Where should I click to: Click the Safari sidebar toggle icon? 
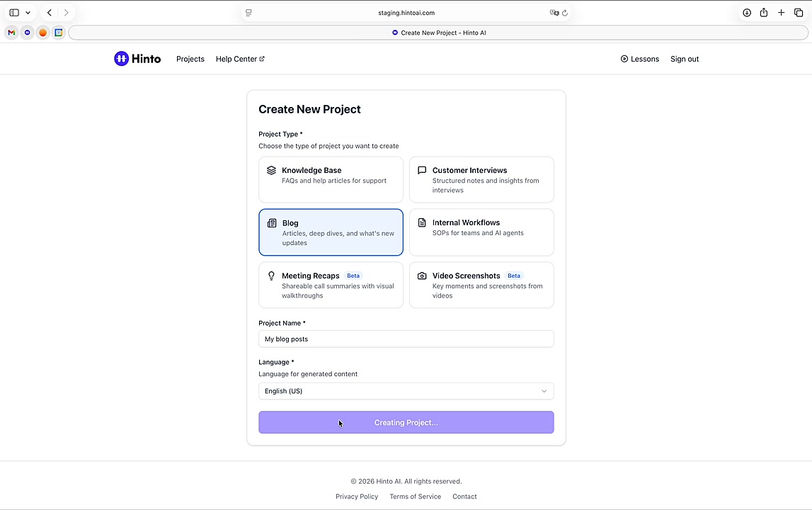(14, 13)
